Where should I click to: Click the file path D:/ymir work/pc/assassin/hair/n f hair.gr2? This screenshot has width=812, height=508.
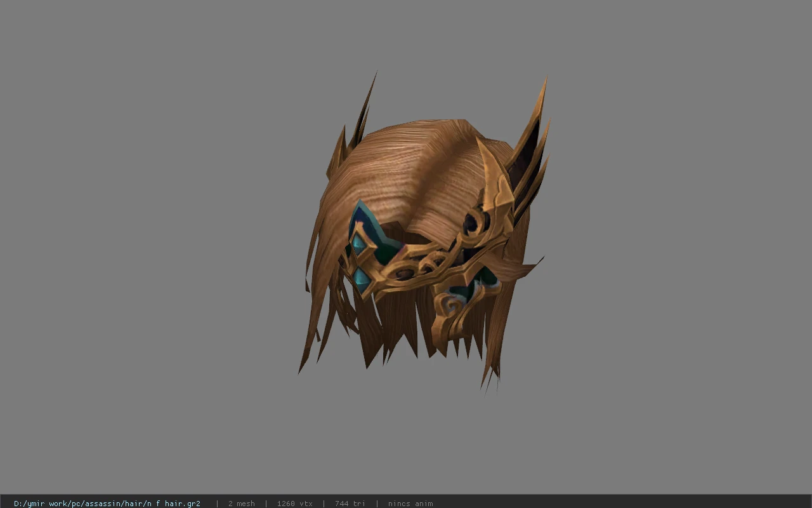[x=107, y=504]
